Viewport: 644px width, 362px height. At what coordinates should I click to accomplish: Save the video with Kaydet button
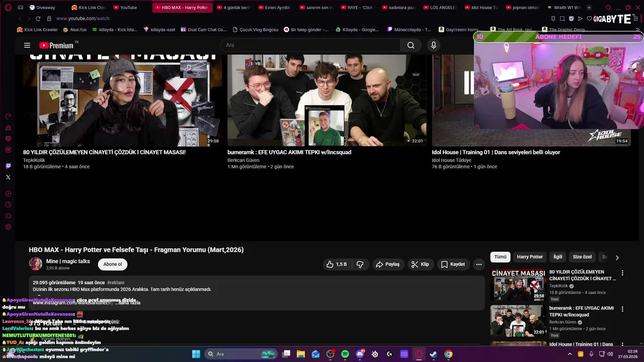point(453,264)
